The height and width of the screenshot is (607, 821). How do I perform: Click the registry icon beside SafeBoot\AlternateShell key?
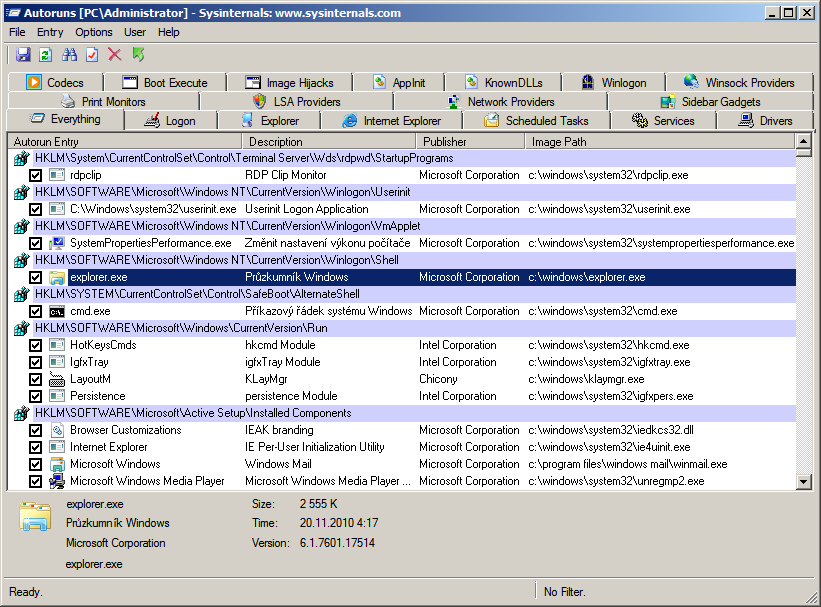[x=21, y=294]
